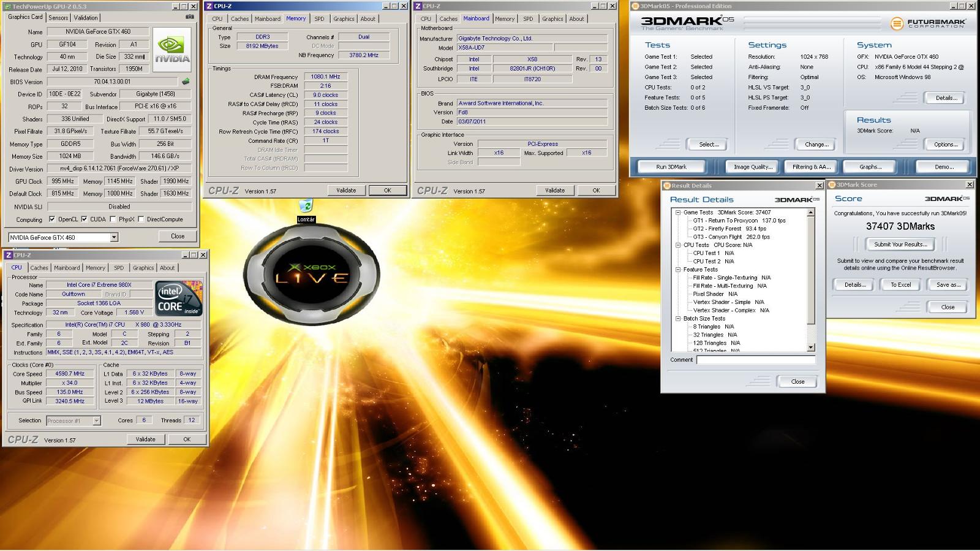Image resolution: width=980 pixels, height=551 pixels.
Task: Minimize the GPU-Z window
Action: 175,6
